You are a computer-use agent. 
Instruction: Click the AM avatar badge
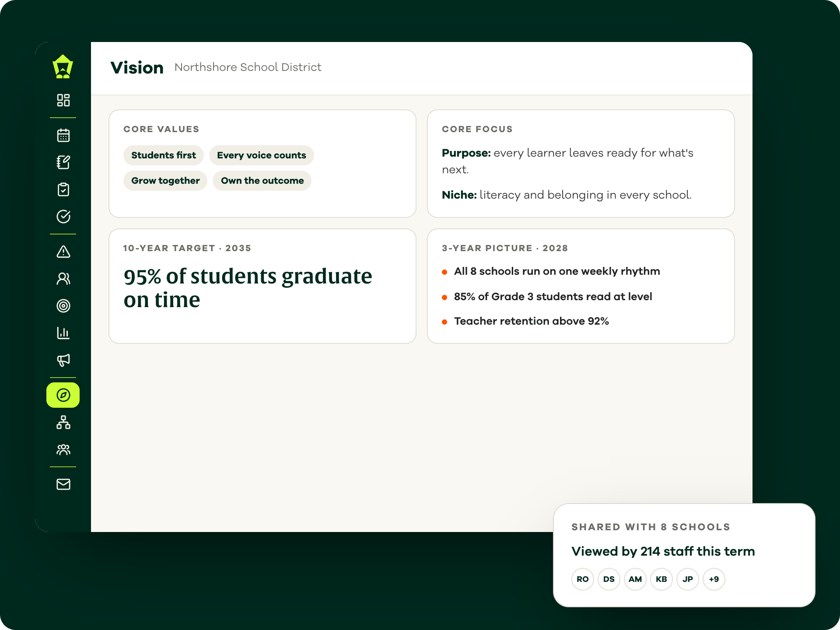(635, 579)
